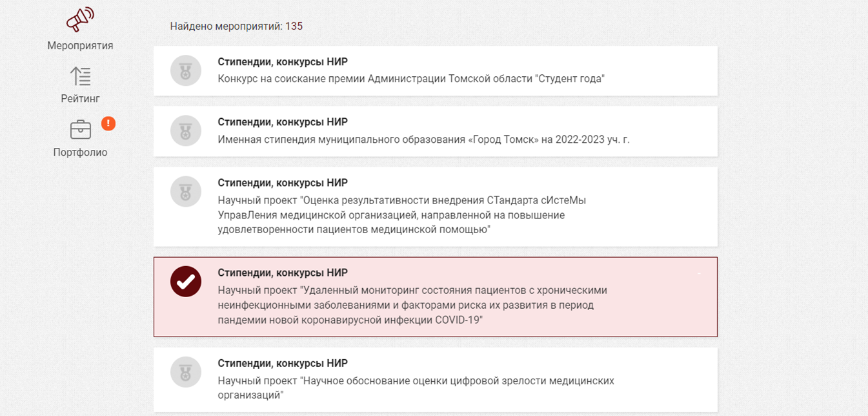Click "Стипендии, конкурсы НИР" heading in highlighted card
The width and height of the screenshot is (868, 416).
(283, 273)
